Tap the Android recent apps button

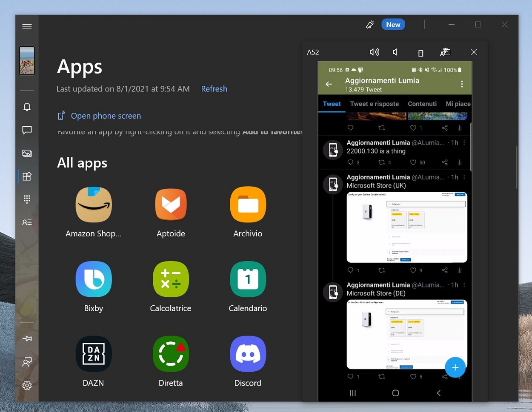click(x=352, y=393)
